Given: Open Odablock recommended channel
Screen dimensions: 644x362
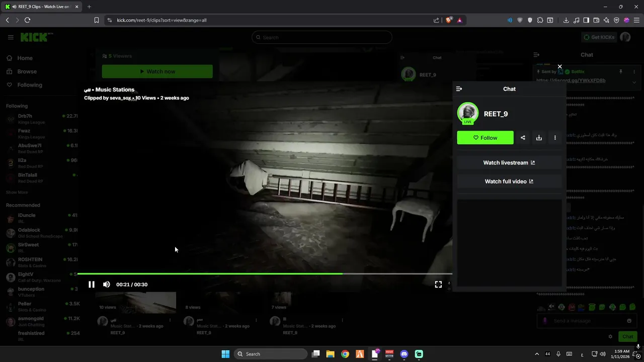Looking at the screenshot, I should click(x=42, y=233).
